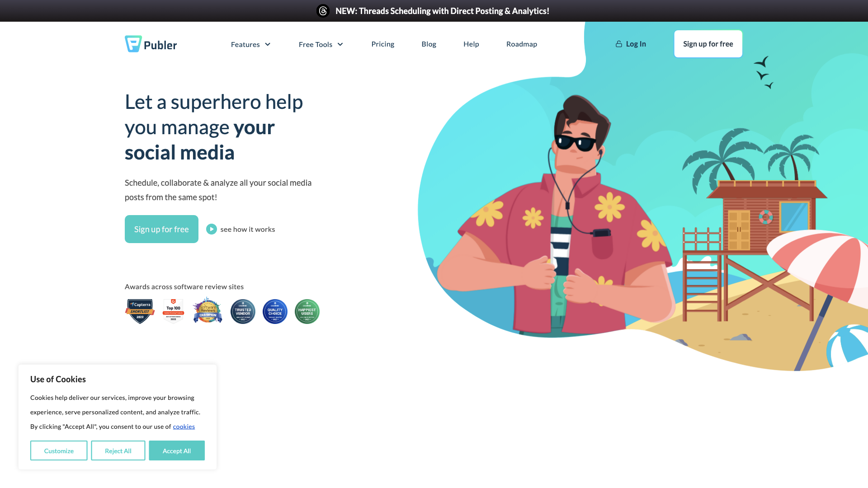Expand the Free Tools dropdown menu
Image resolution: width=868 pixels, height=488 pixels.
(321, 43)
